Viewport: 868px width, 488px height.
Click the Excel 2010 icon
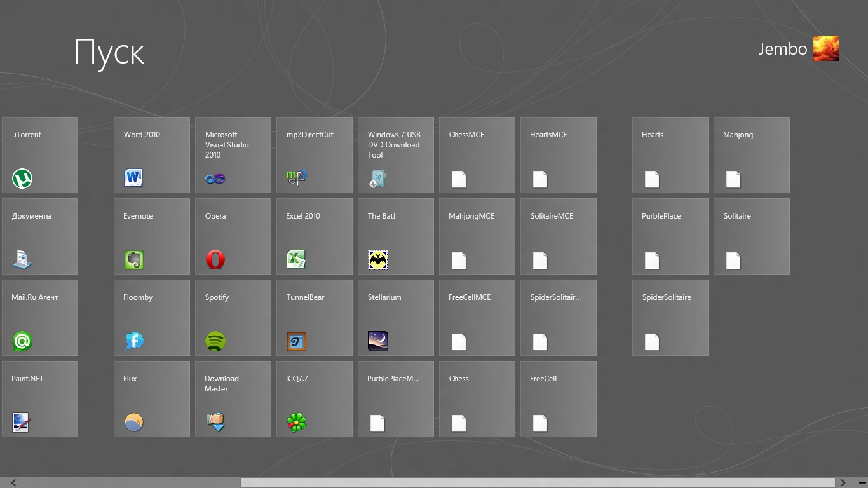pyautogui.click(x=296, y=259)
